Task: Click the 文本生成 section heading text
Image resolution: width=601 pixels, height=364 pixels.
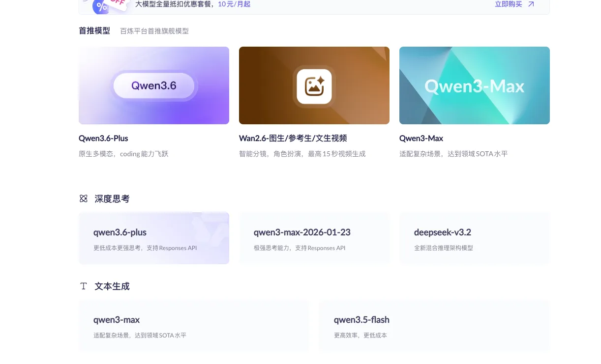Action: [x=112, y=286]
